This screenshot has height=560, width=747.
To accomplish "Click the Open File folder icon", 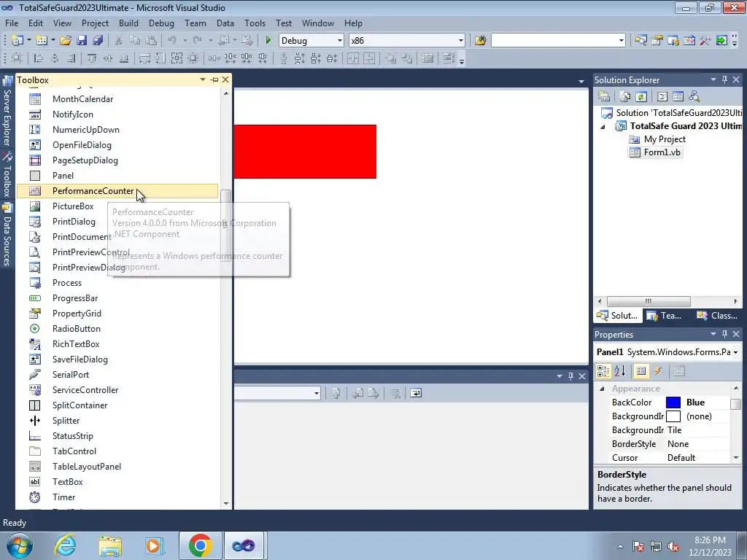I will click(66, 41).
